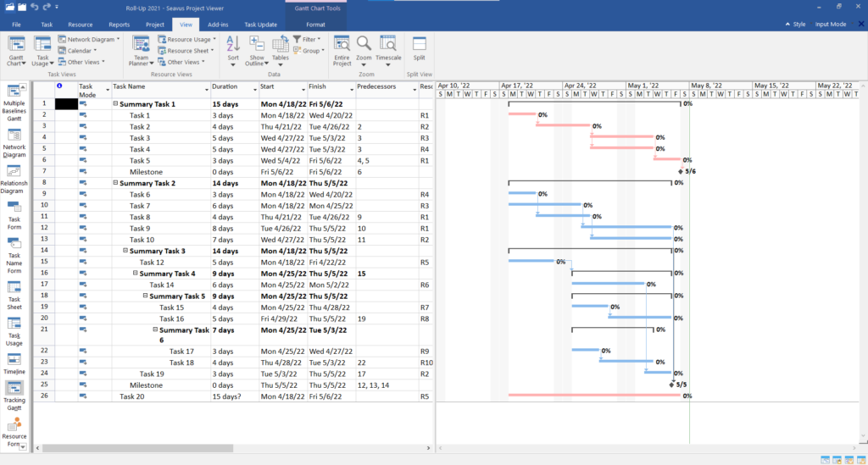Click the 5/6 milestone marker in chart
The height and width of the screenshot is (465, 868).
point(681,171)
